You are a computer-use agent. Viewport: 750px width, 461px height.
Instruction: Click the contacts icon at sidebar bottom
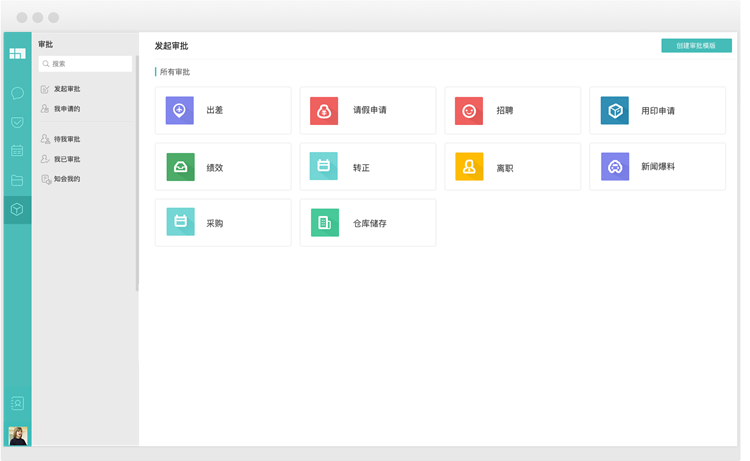coord(17,404)
